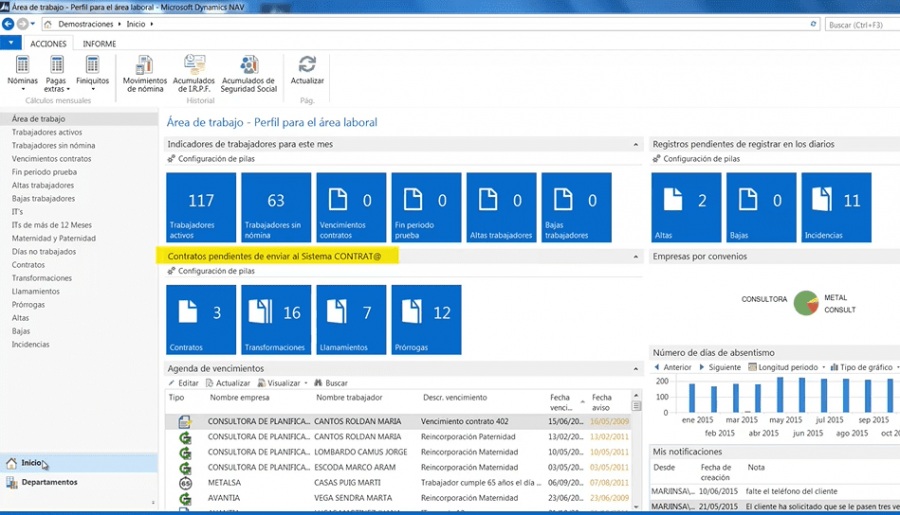Switch to the INFORME ribbon tab
Viewport: 900px width, 515px height.
pyautogui.click(x=99, y=44)
